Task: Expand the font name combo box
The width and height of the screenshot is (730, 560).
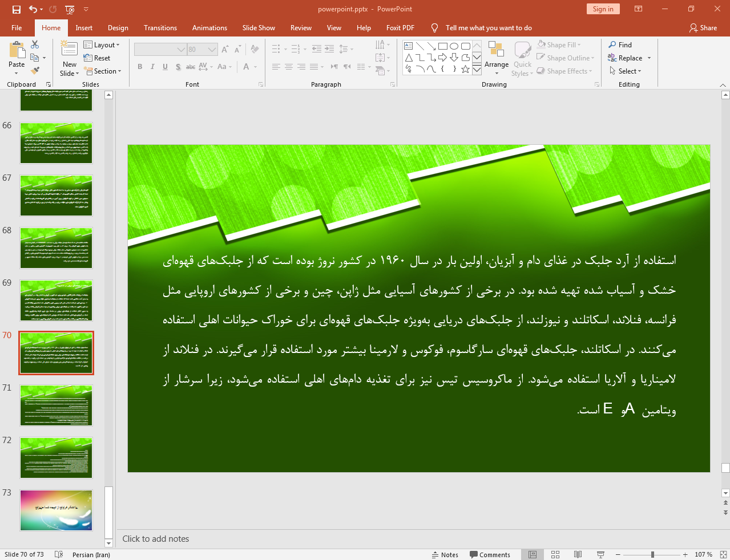Action: 182,50
